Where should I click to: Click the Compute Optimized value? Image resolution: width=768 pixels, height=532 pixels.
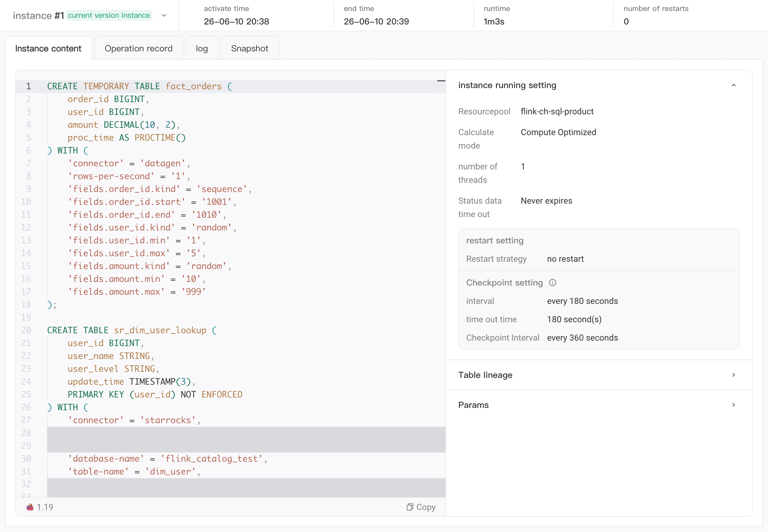[558, 132]
